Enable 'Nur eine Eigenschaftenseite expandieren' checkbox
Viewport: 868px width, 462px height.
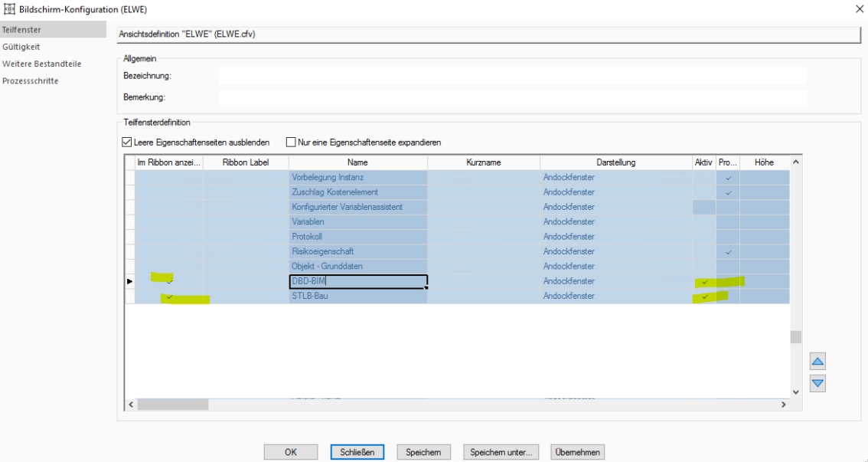(x=291, y=143)
